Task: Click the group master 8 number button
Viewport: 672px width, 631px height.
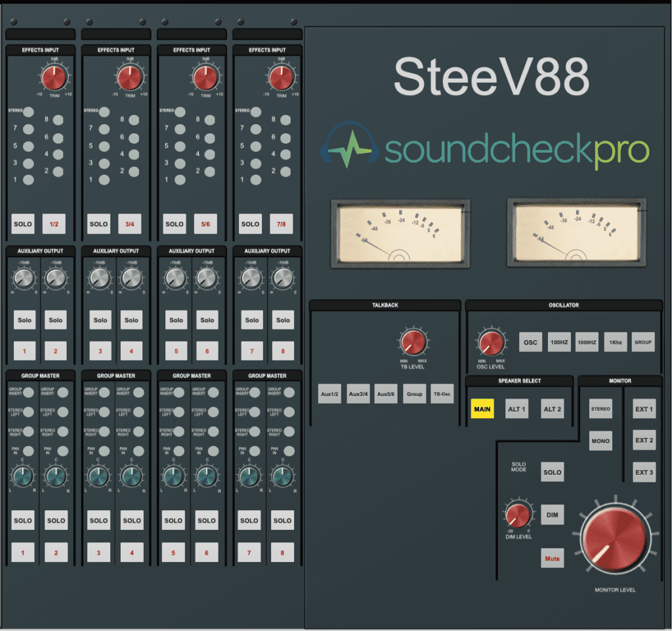Action: pyautogui.click(x=282, y=553)
